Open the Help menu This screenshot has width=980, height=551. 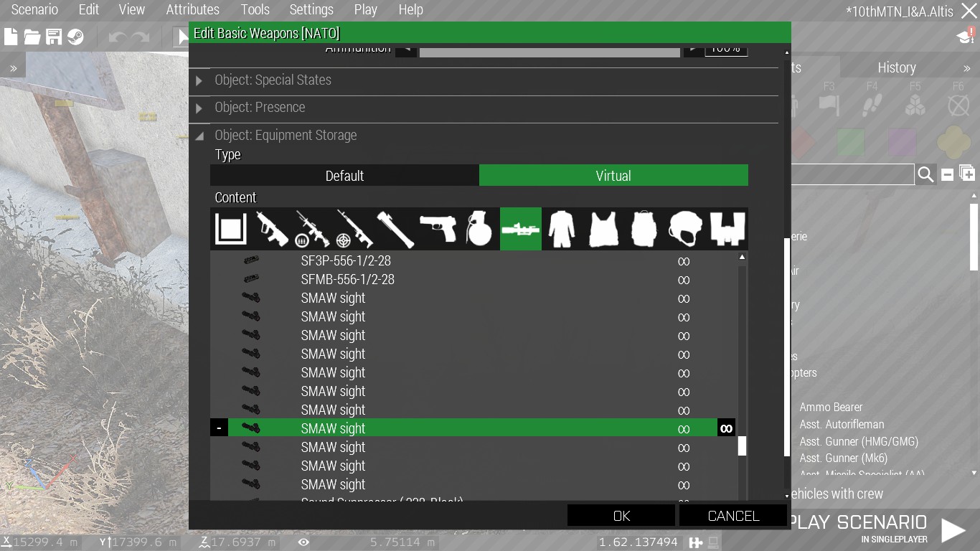411,10
